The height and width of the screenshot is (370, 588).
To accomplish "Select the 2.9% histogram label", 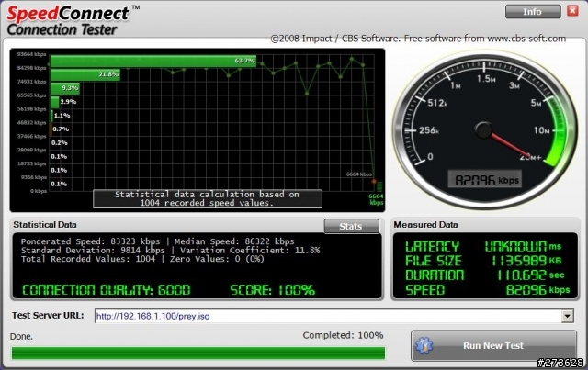I will click(x=68, y=102).
